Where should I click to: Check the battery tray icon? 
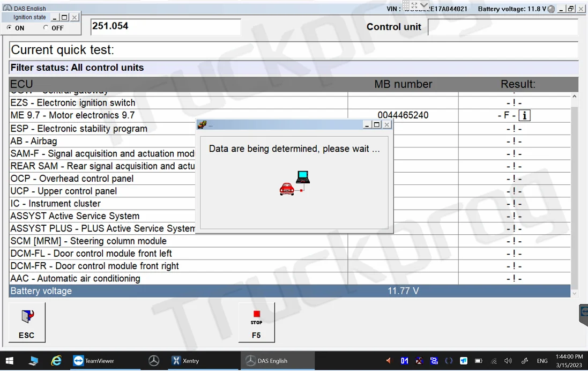tap(479, 361)
